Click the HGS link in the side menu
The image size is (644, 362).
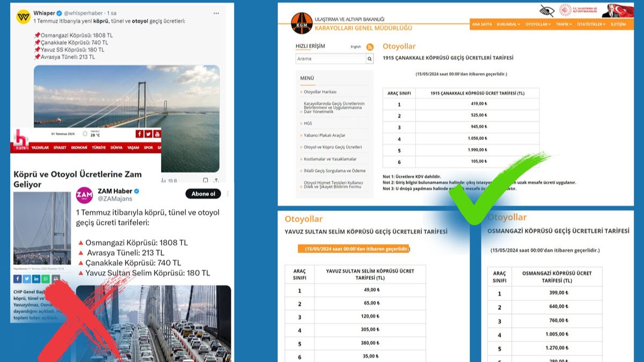point(308,123)
